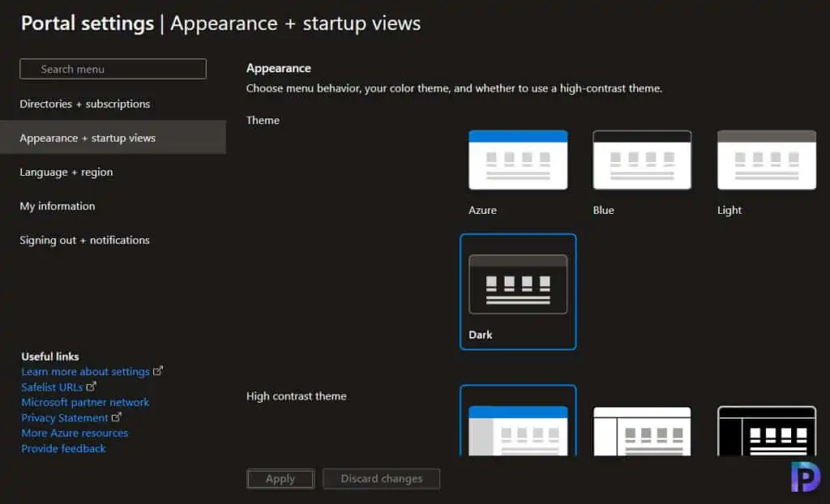The image size is (830, 504).
Task: Click the Discard changes button
Action: tap(381, 479)
